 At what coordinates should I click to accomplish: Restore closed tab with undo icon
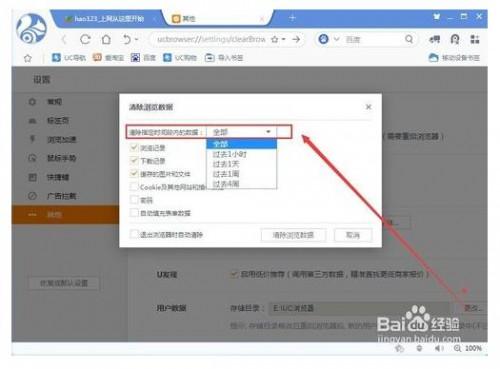point(127,39)
